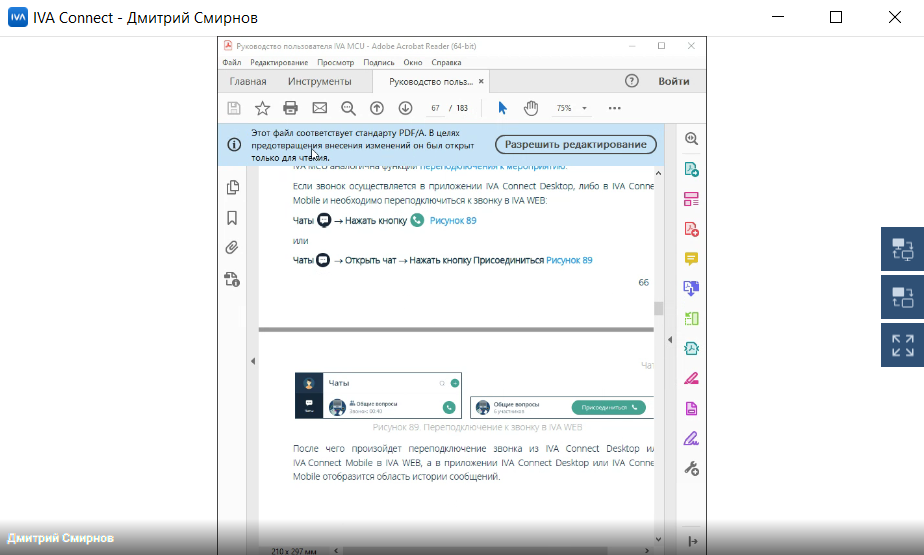Select the Hand pan tool
Viewport: 924px width, 555px height.
(531, 108)
